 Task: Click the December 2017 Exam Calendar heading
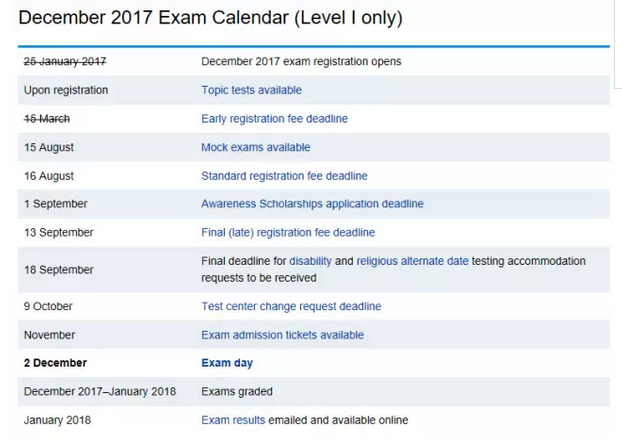point(211,18)
